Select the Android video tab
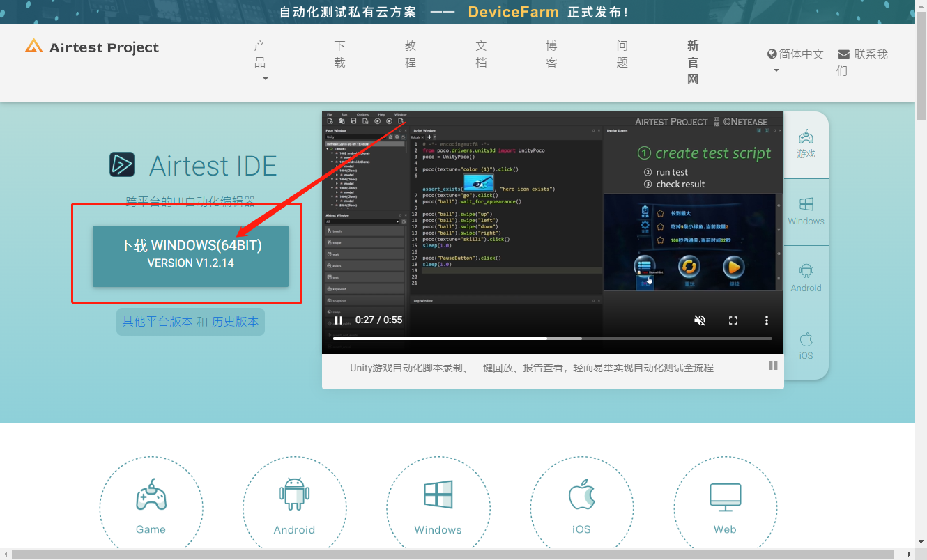Image resolution: width=927 pixels, height=560 pixels. [x=806, y=279]
